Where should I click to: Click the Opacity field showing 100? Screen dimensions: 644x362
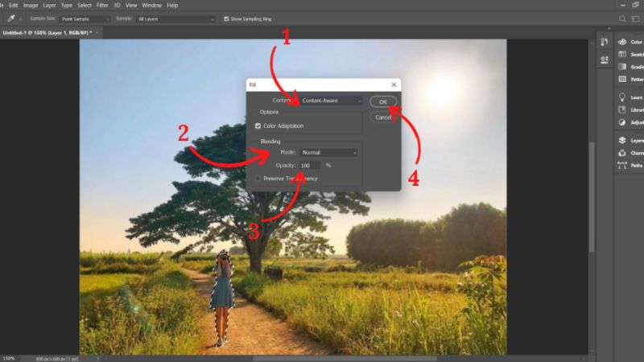(x=310, y=166)
